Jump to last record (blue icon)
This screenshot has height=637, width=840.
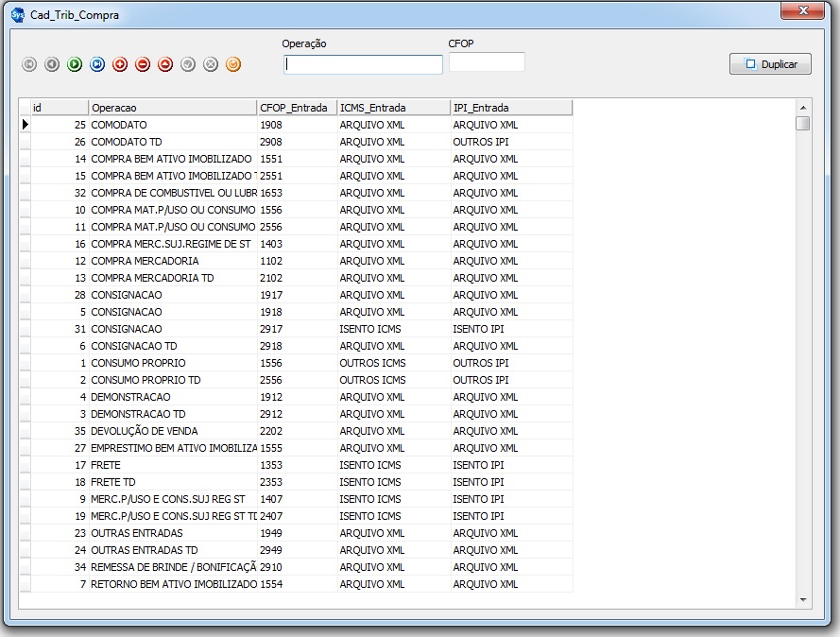coord(97,64)
